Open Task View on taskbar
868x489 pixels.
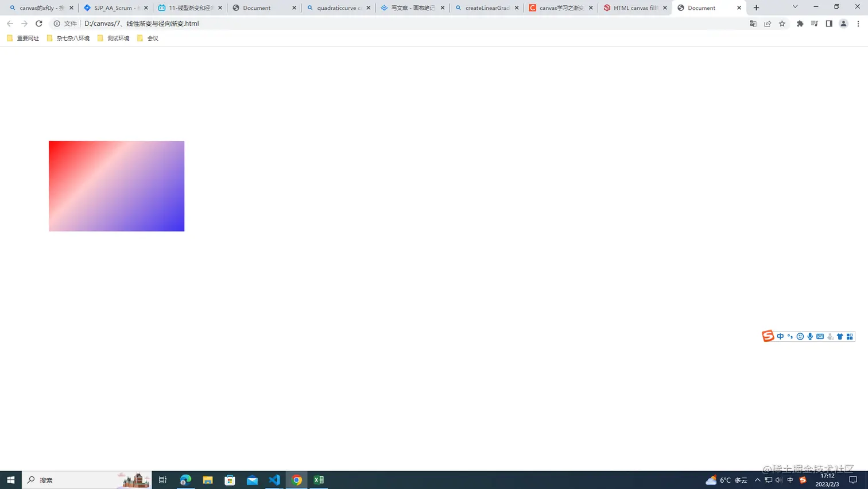coord(162,480)
